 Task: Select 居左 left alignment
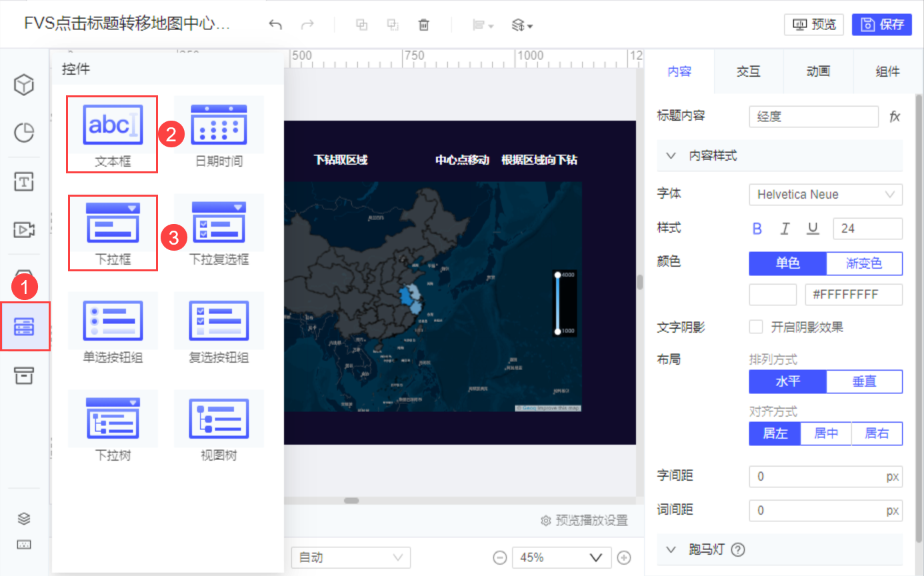(x=775, y=434)
